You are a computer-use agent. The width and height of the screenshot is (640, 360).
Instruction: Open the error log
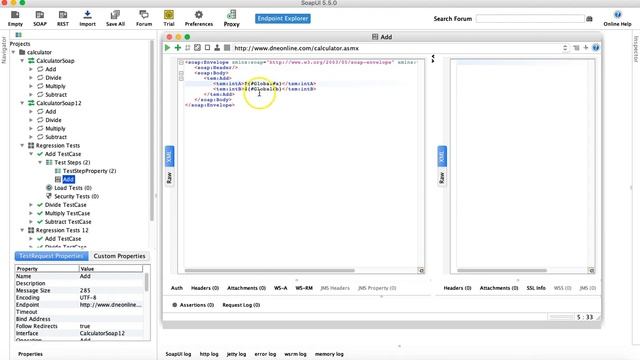point(265,354)
